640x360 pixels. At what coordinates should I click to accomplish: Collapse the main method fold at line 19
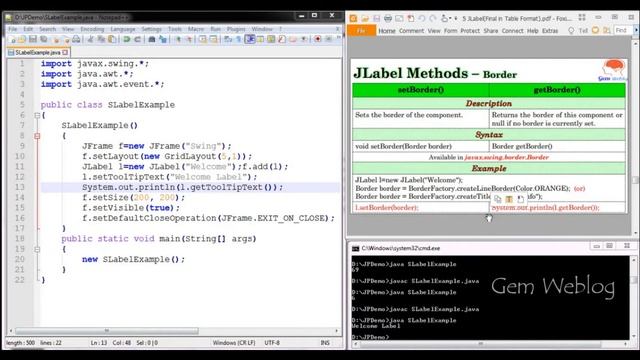coord(37,249)
